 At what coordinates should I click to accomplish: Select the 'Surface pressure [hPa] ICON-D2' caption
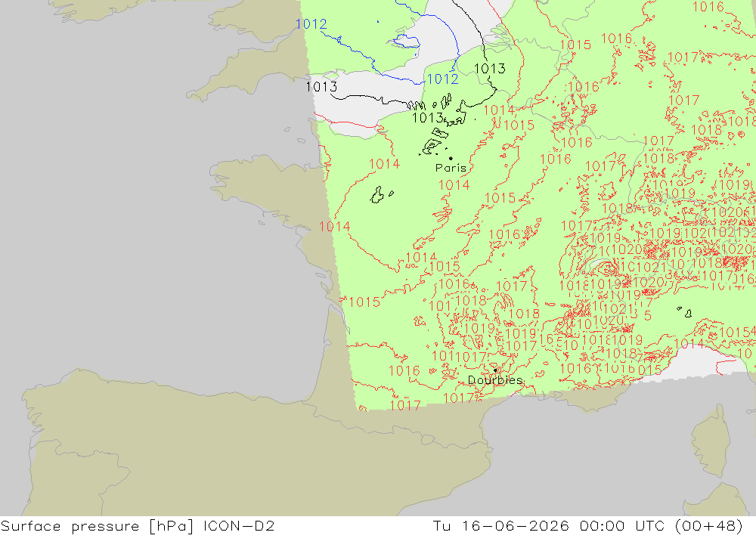pos(138,526)
